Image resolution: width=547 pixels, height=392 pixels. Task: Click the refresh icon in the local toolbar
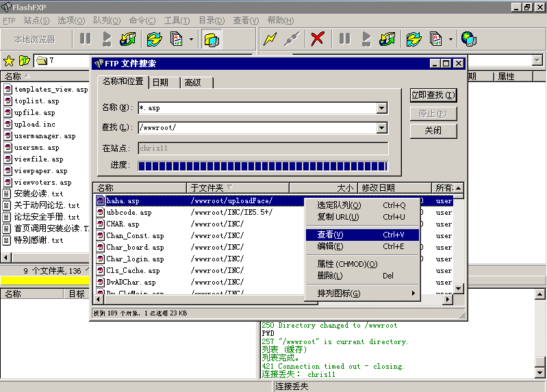[154, 39]
